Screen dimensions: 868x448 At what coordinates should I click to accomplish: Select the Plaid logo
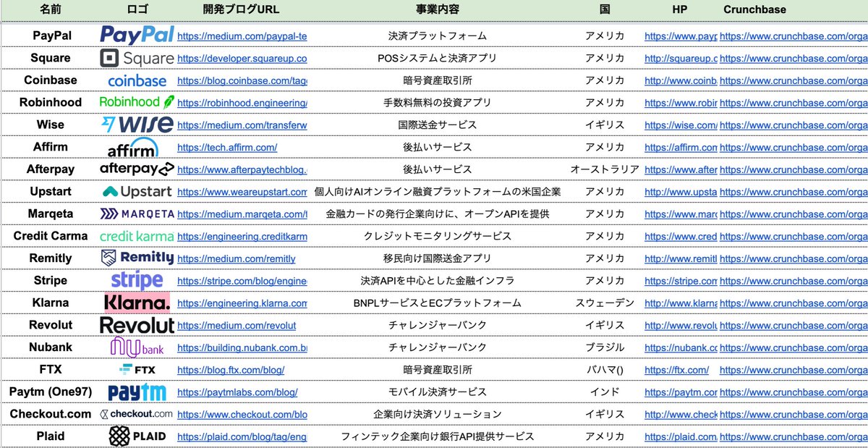tap(137, 436)
